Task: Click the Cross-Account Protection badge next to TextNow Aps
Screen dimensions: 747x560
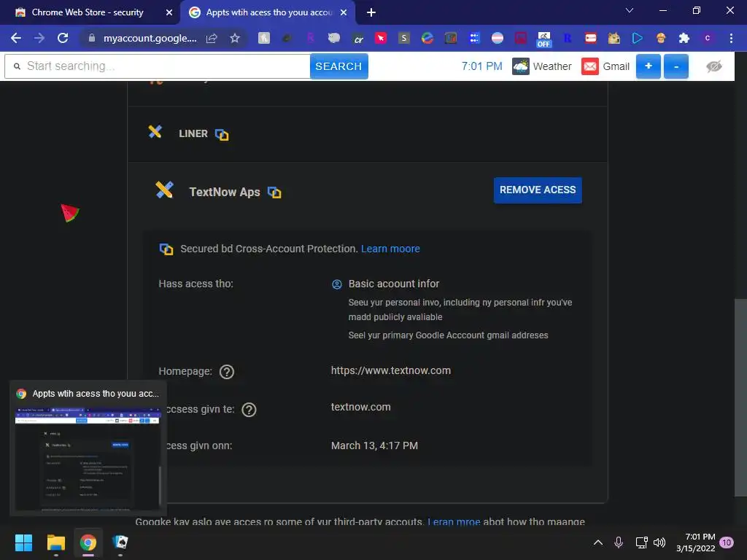Action: 274,192
